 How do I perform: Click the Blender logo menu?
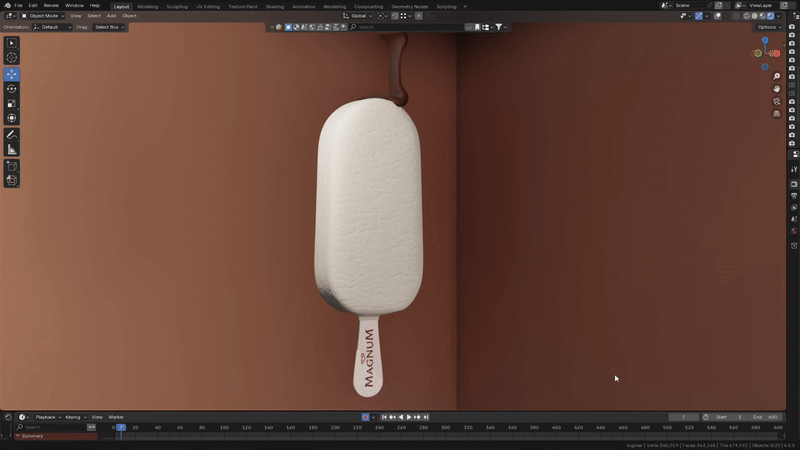point(7,5)
